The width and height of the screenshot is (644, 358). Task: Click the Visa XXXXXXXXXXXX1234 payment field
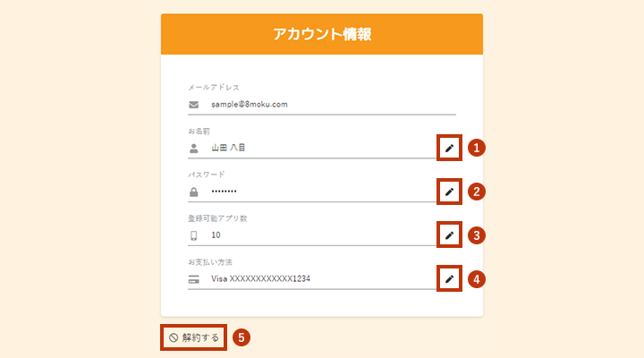point(260,279)
